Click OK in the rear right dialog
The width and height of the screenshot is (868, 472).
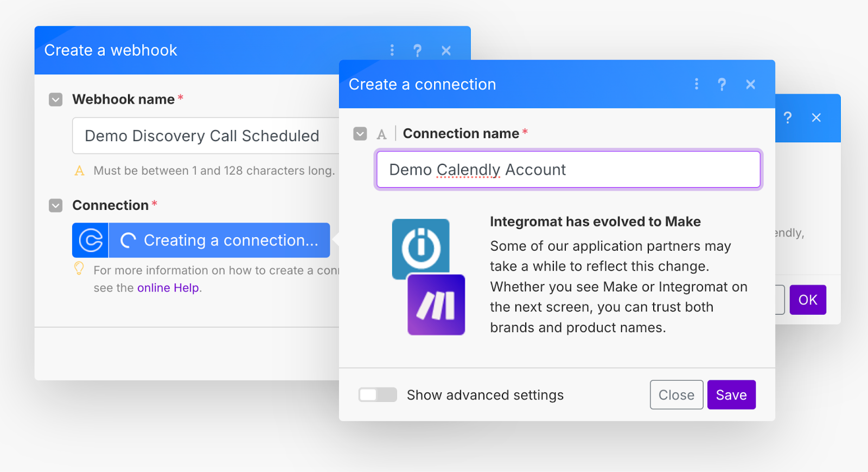click(808, 300)
